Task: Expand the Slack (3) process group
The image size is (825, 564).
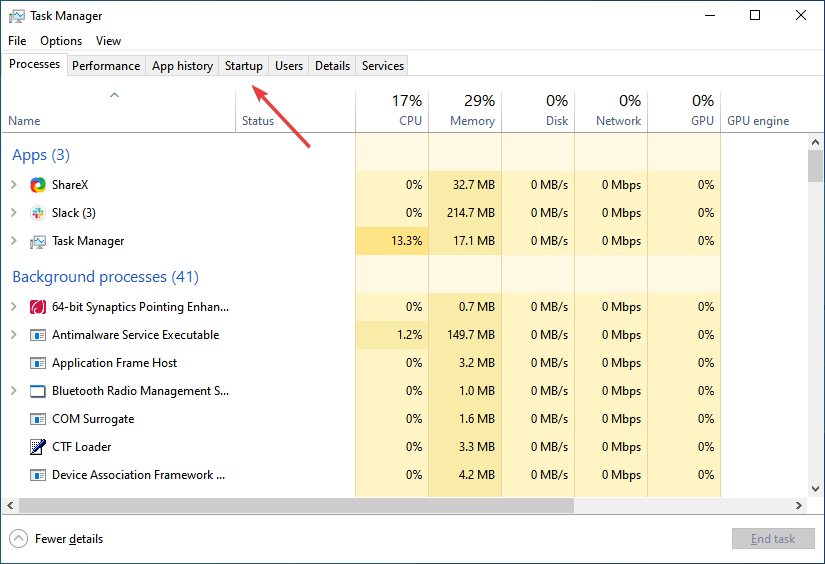Action: [x=14, y=213]
